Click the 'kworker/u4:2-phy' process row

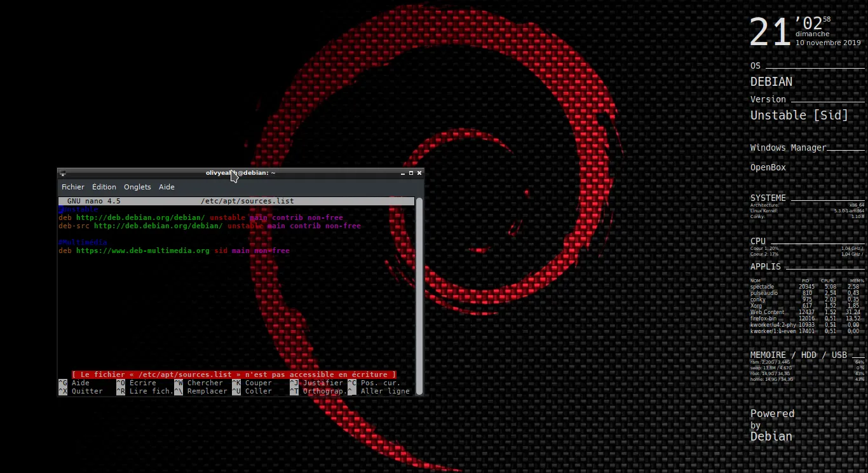804,325
